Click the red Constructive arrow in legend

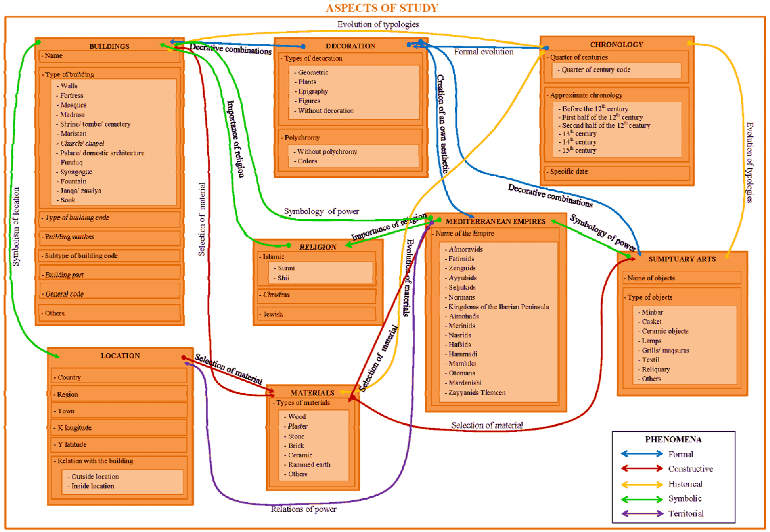tap(642, 468)
